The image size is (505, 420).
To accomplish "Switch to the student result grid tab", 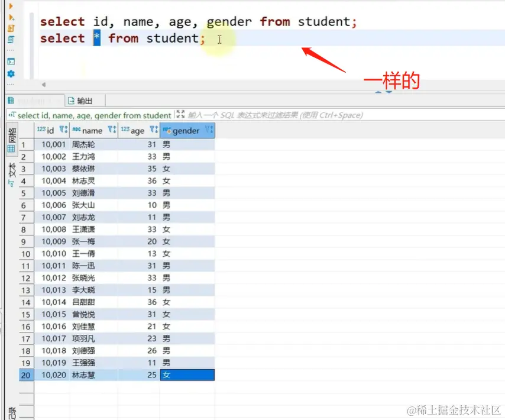I will 34,101.
